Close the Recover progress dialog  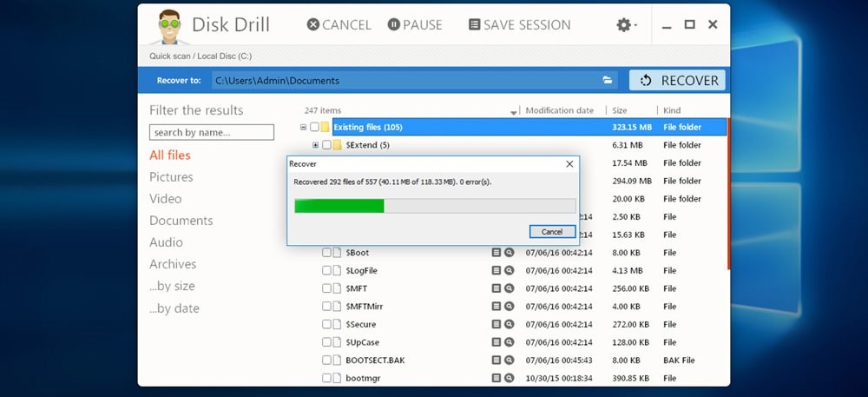(569, 164)
